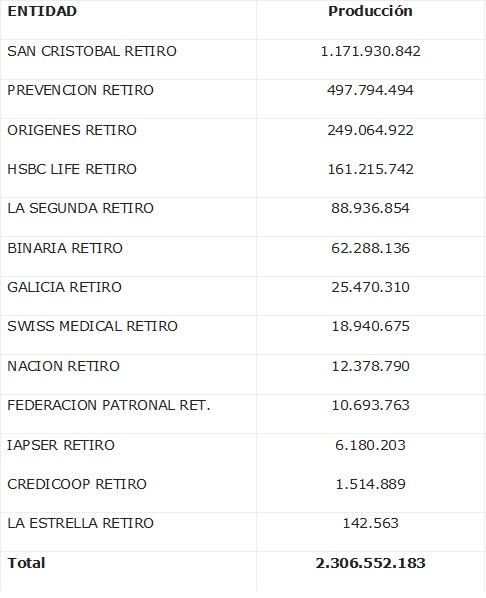Select the value 25.470.310 for Galicia
This screenshot has width=486, height=598.
coord(370,287)
